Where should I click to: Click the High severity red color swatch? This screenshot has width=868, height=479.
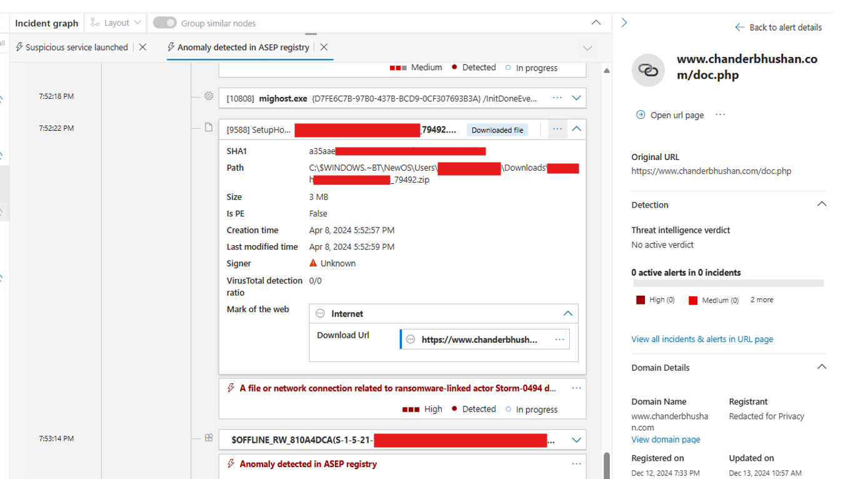pos(641,300)
